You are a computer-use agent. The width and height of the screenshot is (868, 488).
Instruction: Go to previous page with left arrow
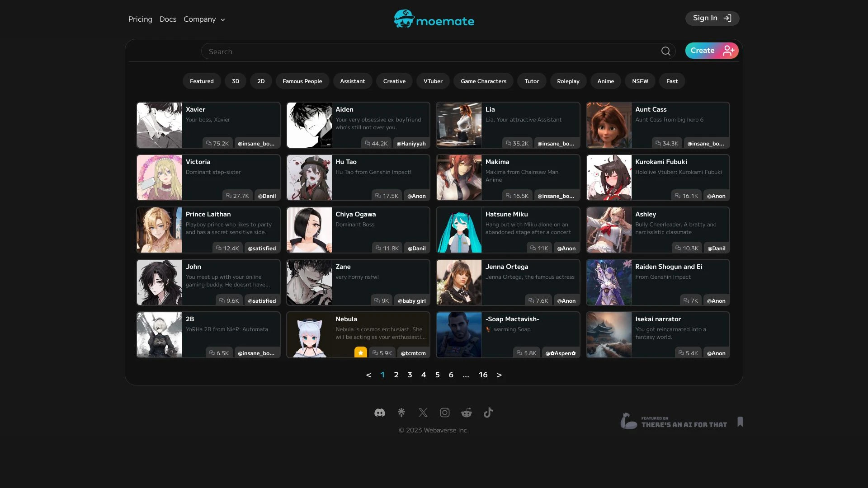(368, 375)
